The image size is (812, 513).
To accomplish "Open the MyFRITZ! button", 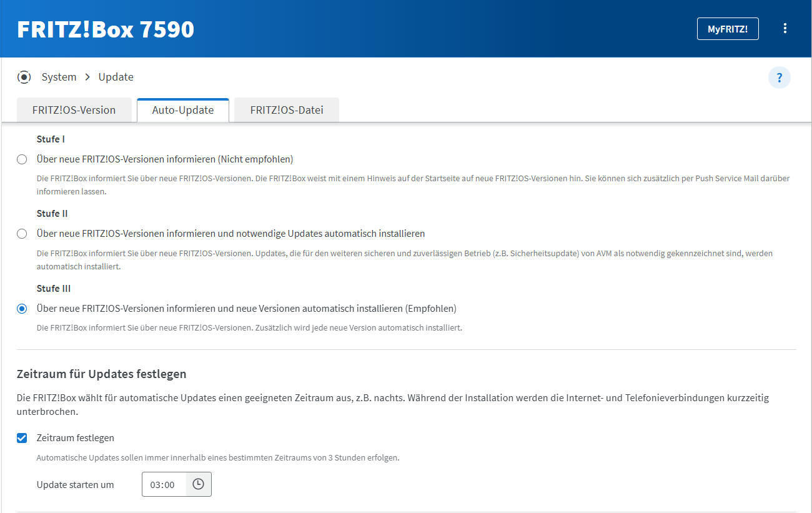I will tap(728, 29).
